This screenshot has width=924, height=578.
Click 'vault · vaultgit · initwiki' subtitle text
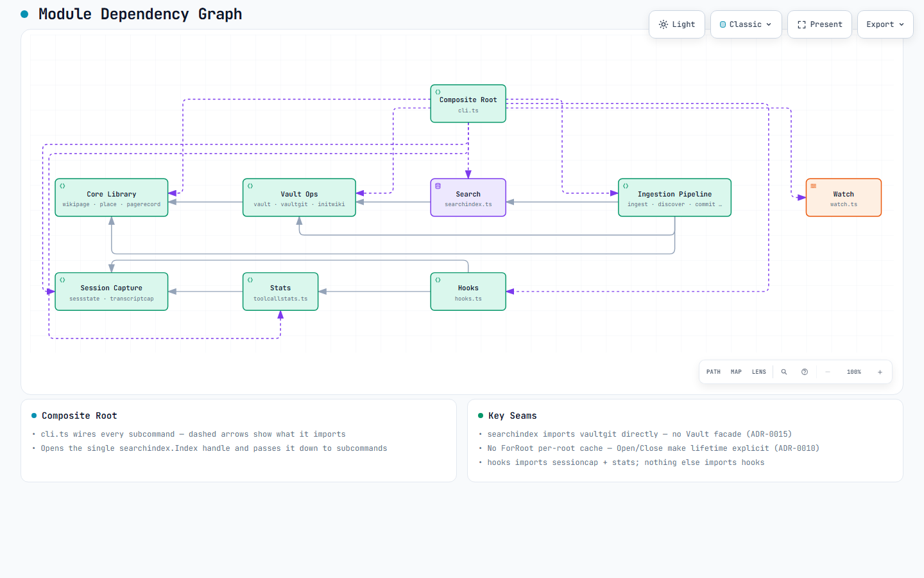click(x=299, y=204)
